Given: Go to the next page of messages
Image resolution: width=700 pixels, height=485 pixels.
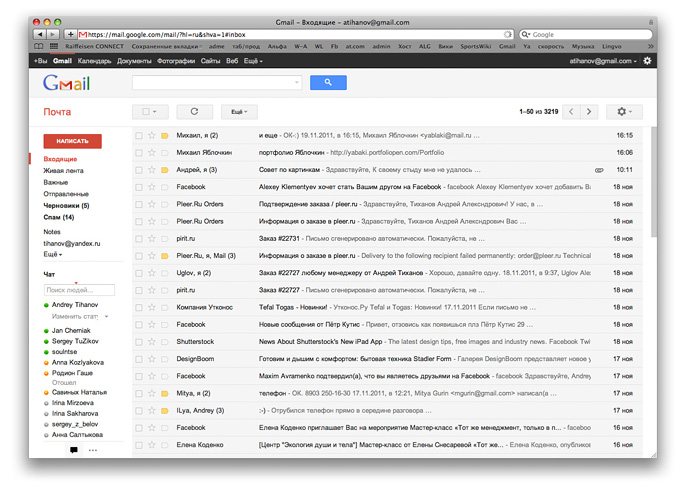Looking at the screenshot, I should pos(590,112).
